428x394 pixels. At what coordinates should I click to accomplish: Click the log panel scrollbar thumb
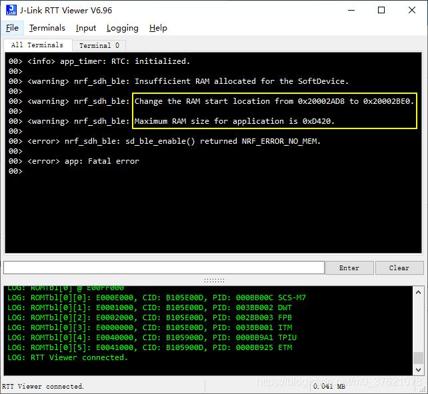[418, 358]
